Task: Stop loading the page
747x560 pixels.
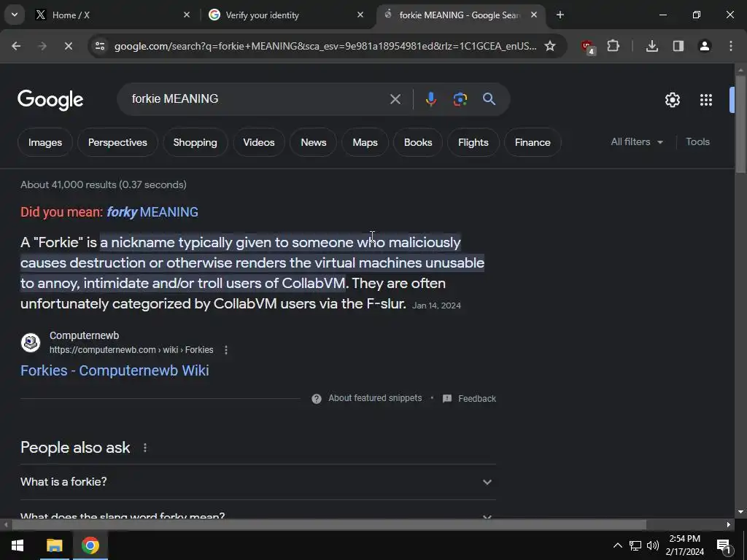Action: pyautogui.click(x=68, y=46)
